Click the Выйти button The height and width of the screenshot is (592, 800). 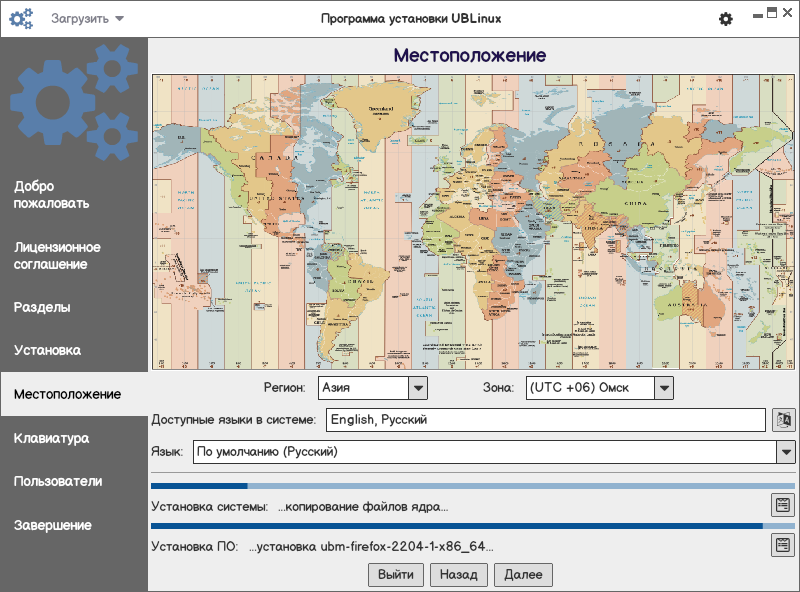396,575
